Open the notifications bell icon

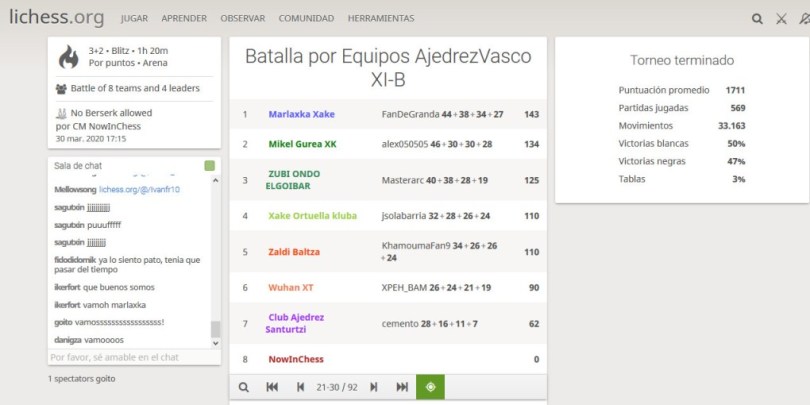pyautogui.click(x=804, y=18)
